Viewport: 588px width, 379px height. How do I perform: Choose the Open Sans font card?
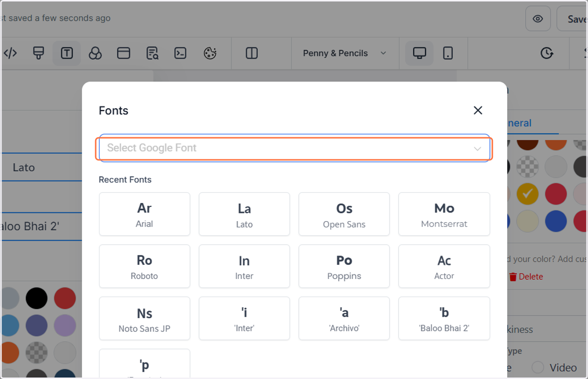coord(344,214)
